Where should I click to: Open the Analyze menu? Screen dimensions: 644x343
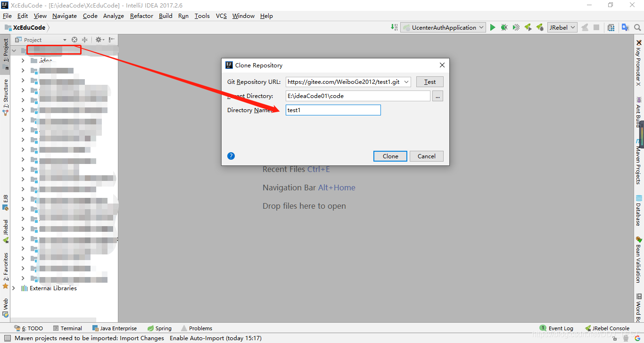[x=114, y=16]
